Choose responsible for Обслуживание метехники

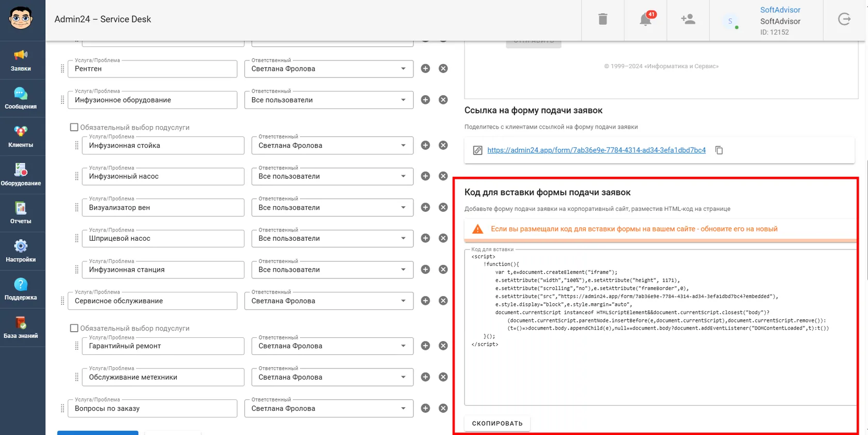(332, 377)
